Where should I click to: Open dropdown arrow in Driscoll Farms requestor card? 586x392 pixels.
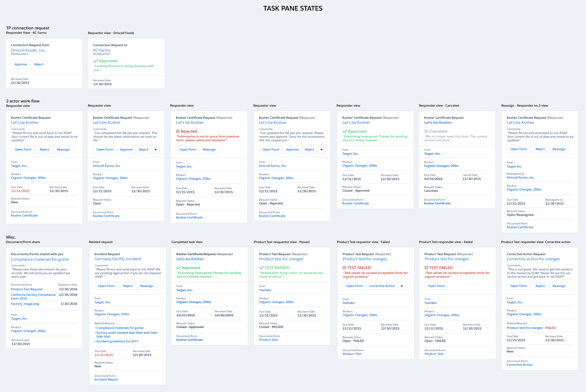[x=156, y=149]
